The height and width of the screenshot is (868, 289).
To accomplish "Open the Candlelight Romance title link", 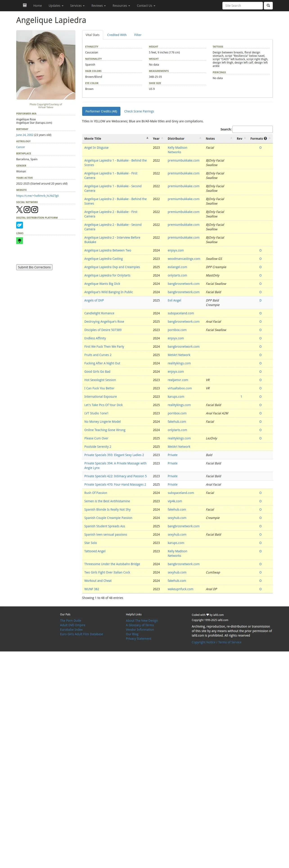I will (99, 313).
